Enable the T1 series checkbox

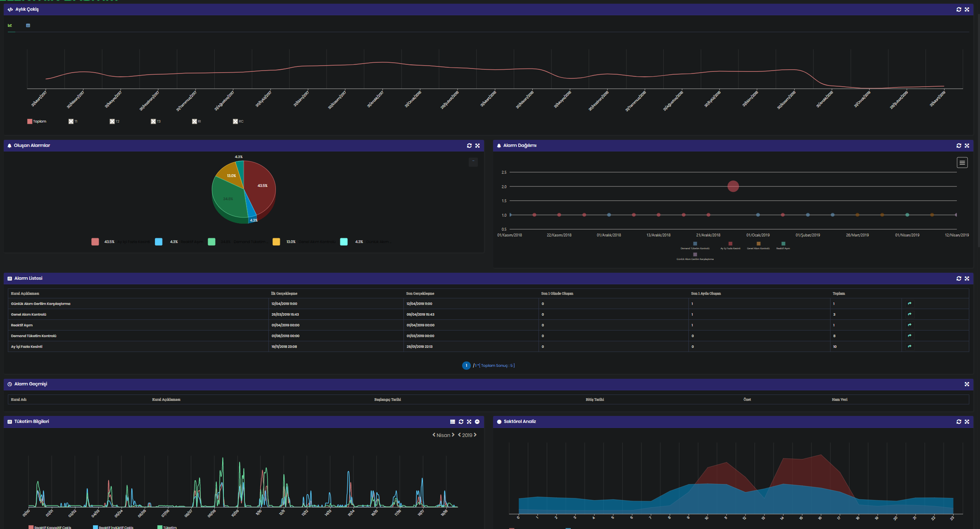click(x=71, y=121)
